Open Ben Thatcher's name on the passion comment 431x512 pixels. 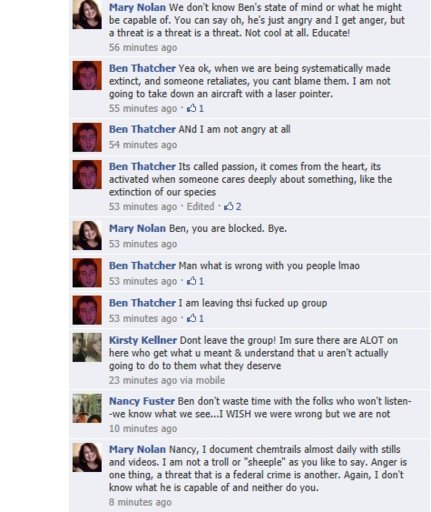click(142, 166)
